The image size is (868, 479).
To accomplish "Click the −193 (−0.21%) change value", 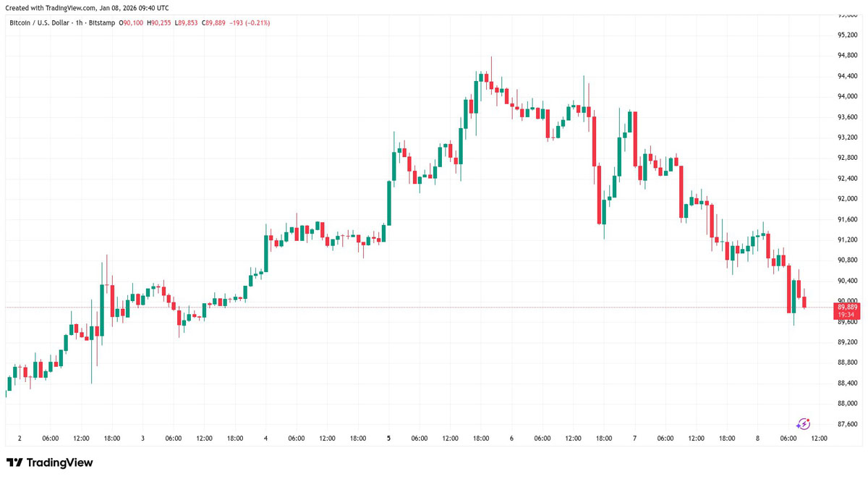I will (x=250, y=23).
